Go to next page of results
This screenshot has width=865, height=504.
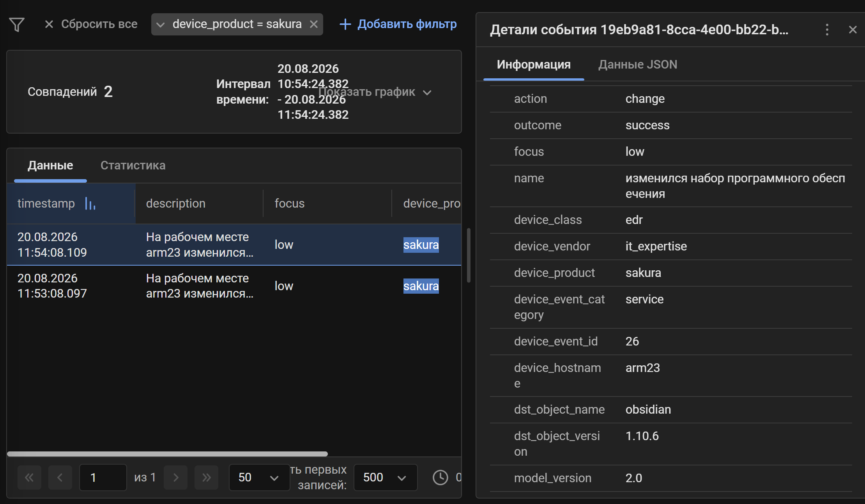176,478
